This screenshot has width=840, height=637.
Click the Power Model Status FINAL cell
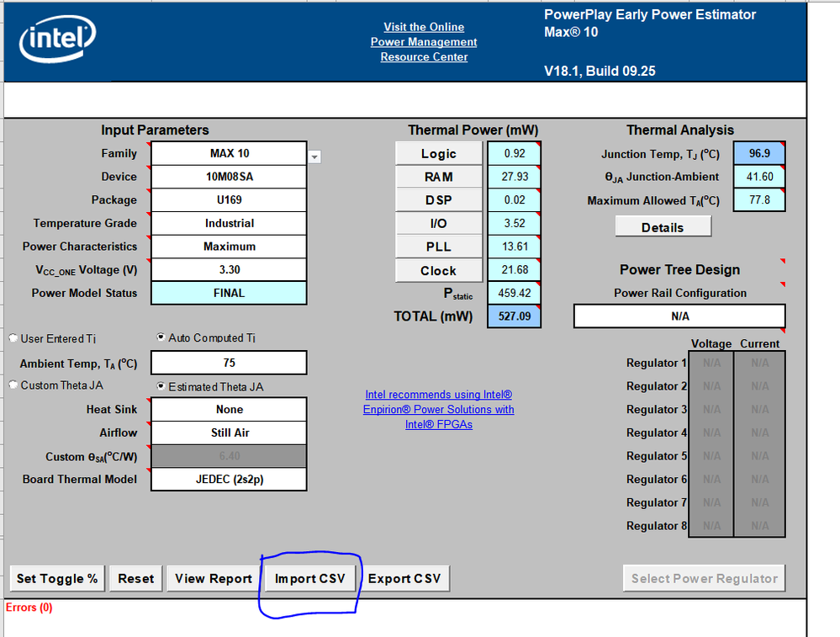click(230, 294)
